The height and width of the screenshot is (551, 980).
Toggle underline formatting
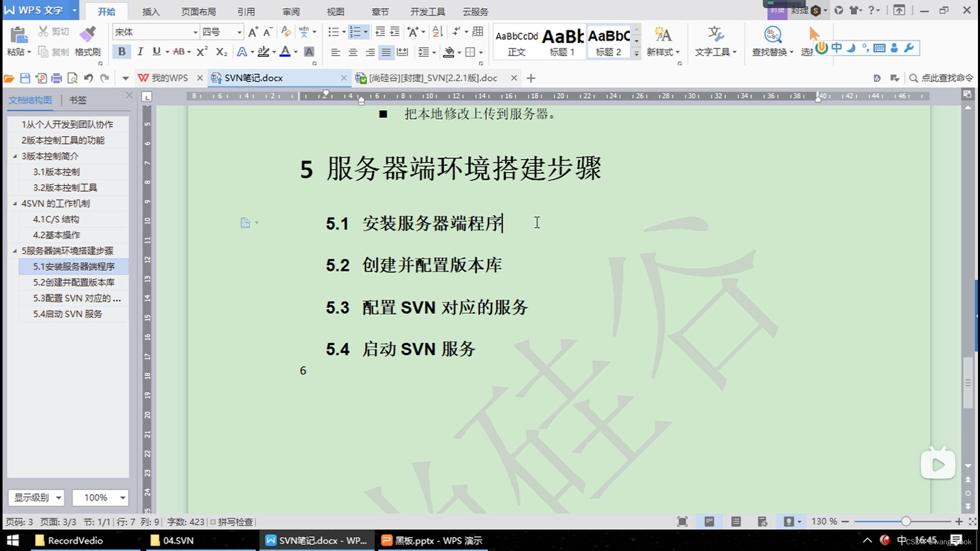tap(157, 51)
